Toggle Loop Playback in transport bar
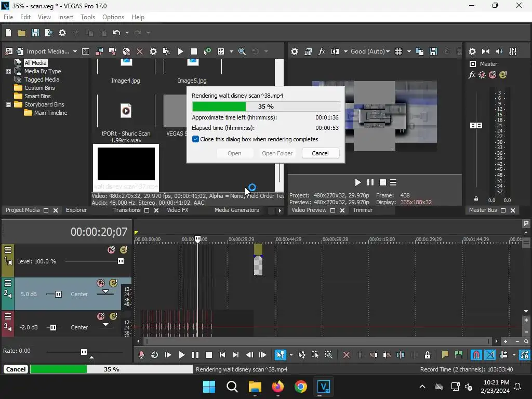532x399 pixels. click(154, 355)
